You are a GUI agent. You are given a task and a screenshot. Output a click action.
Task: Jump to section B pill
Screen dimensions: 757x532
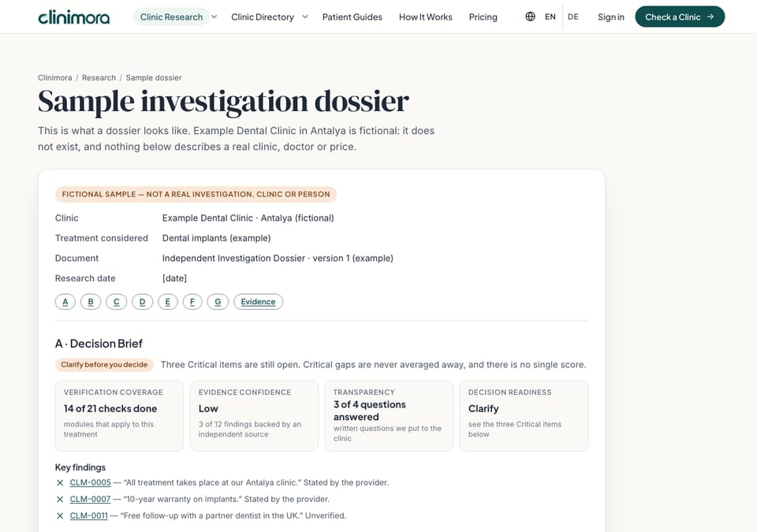[x=90, y=302]
